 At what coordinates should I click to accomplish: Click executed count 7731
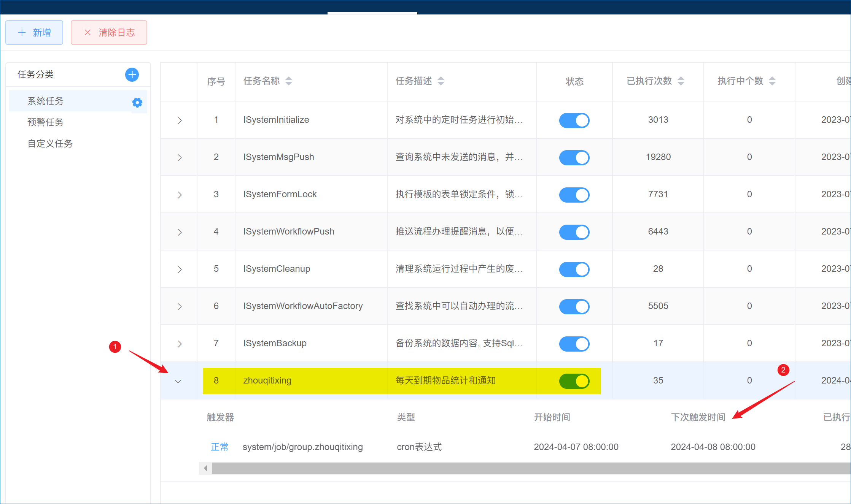[x=658, y=194]
